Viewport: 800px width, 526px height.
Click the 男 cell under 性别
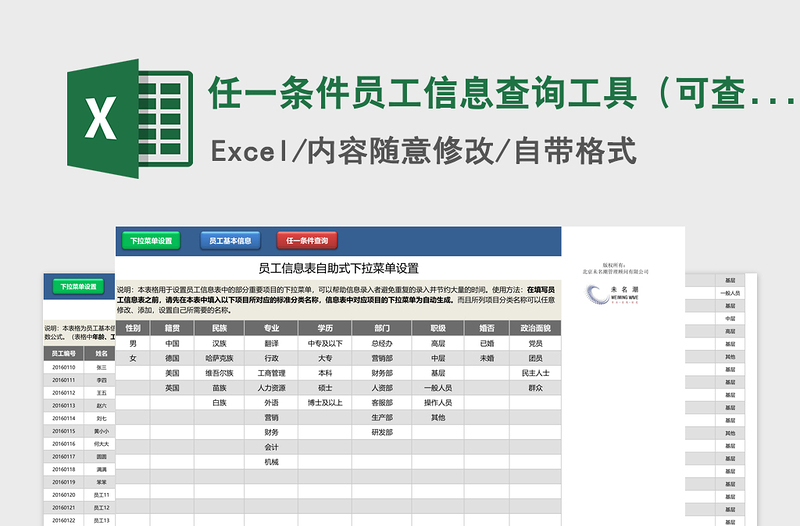(133, 343)
